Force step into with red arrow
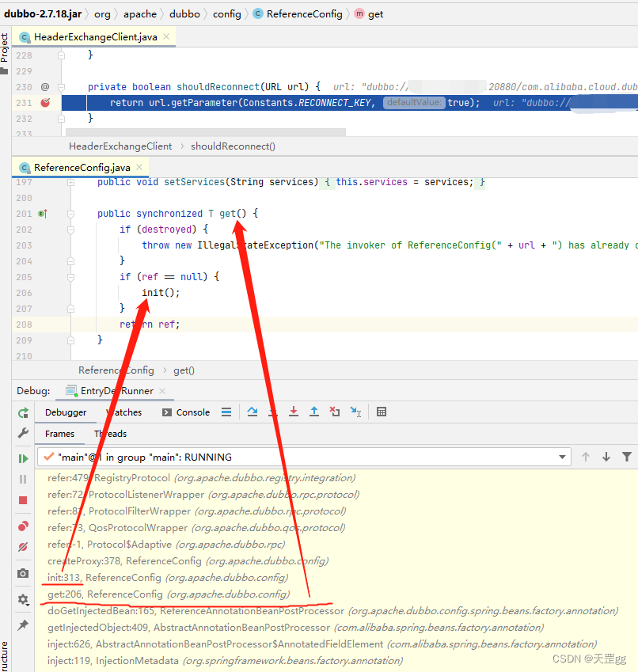Screen dimensions: 638x672 [294, 412]
